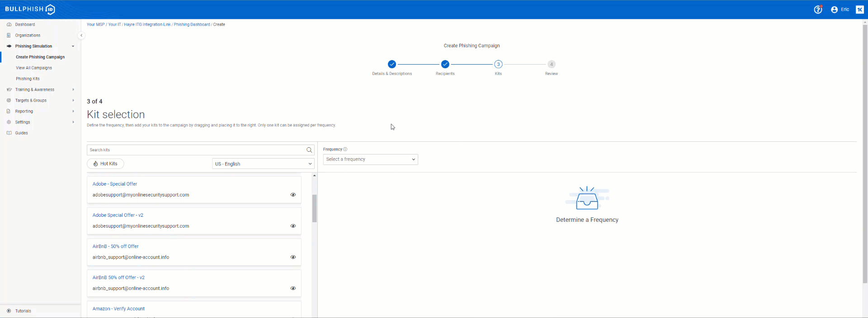Click the Adobe - Special Offer sender email text
Viewport: 868px width, 318px height.
point(141,195)
